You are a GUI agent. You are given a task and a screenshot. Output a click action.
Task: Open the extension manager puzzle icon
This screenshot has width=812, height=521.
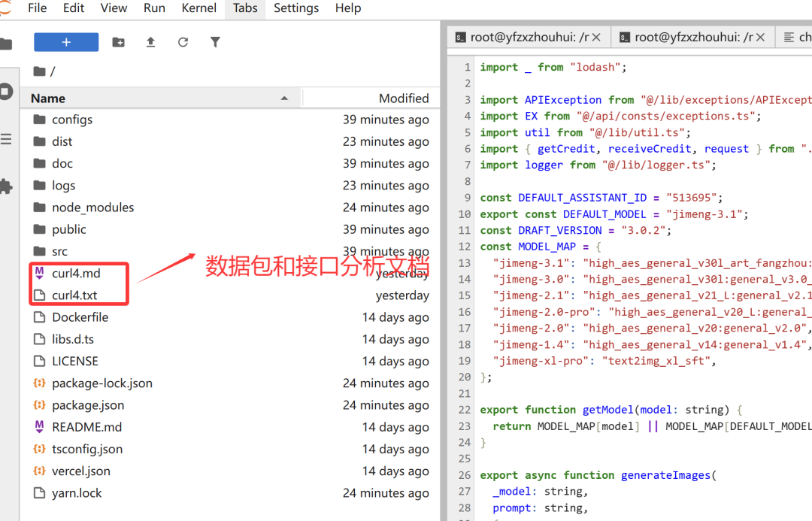coord(6,186)
